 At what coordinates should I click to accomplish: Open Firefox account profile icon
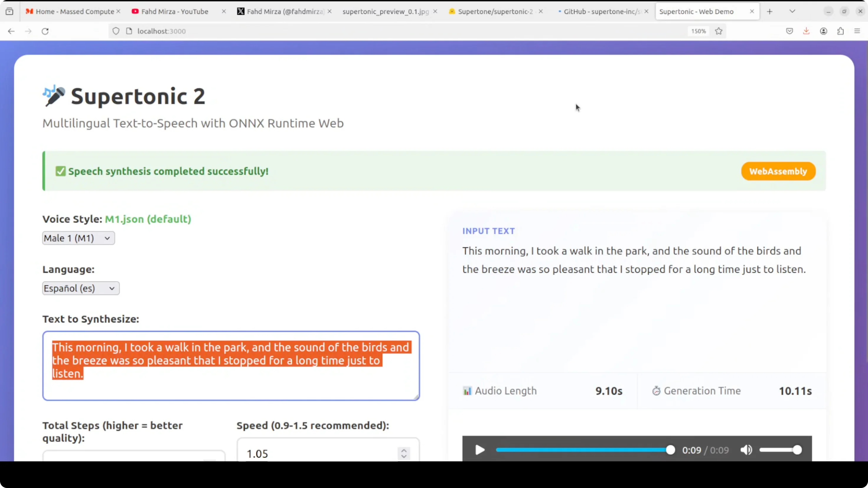pyautogui.click(x=823, y=31)
